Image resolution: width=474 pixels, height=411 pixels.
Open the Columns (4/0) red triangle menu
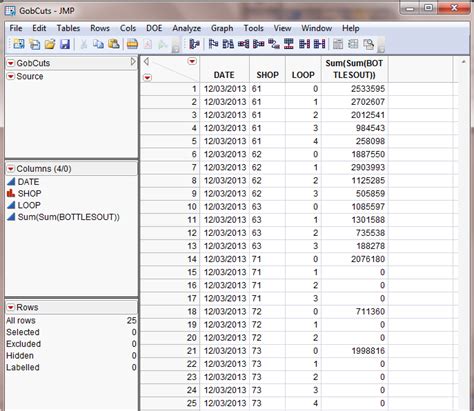point(11,169)
